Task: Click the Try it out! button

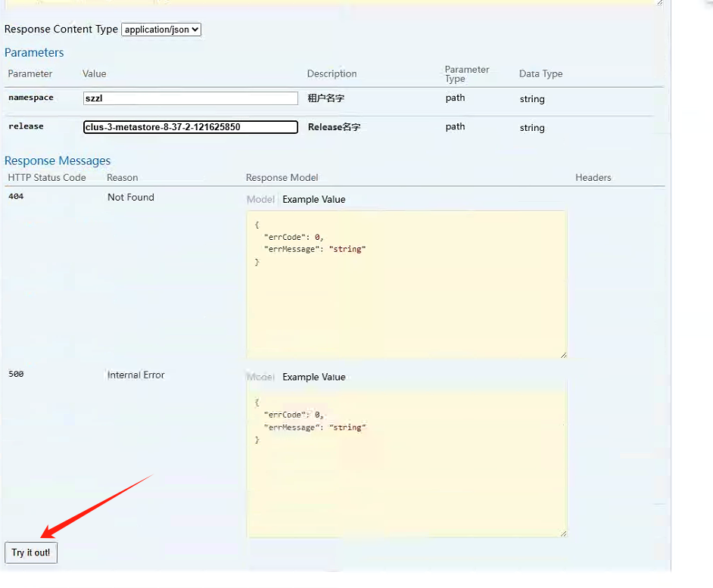Action: (x=31, y=552)
